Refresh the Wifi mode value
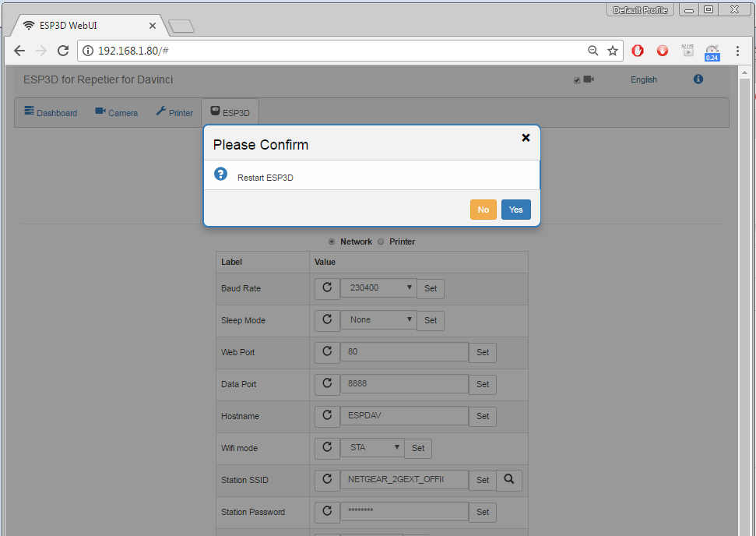This screenshot has width=756, height=536. click(327, 448)
